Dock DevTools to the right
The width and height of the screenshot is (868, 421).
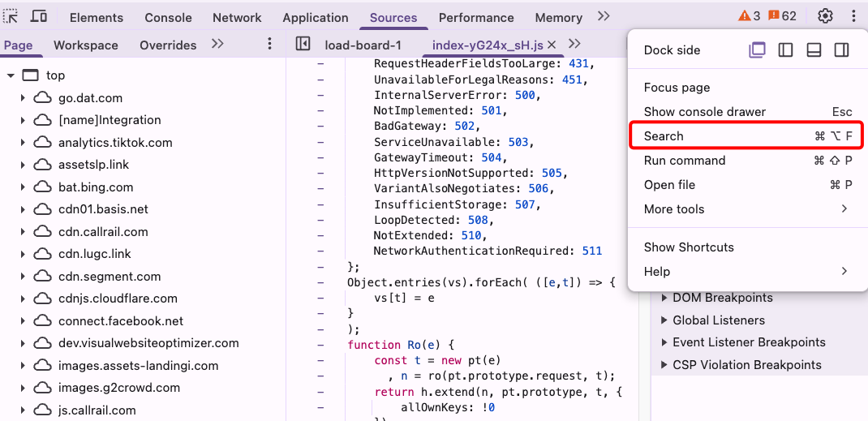841,50
